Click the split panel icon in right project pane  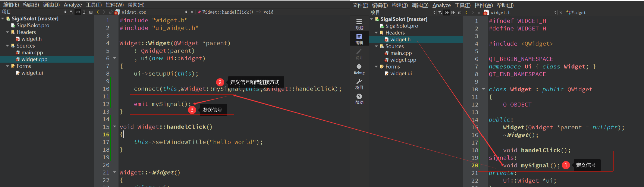pyautogui.click(x=453, y=13)
